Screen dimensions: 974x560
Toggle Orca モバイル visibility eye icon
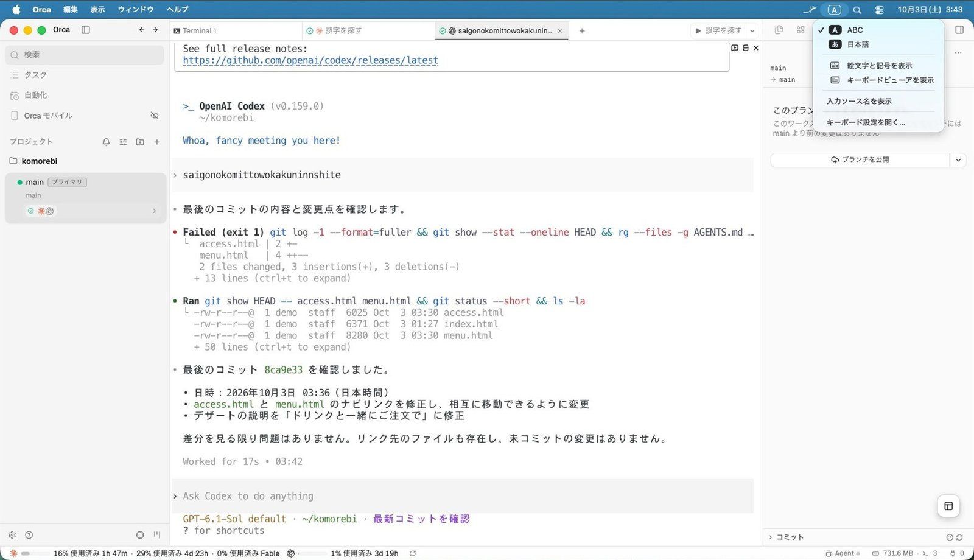coord(155,116)
